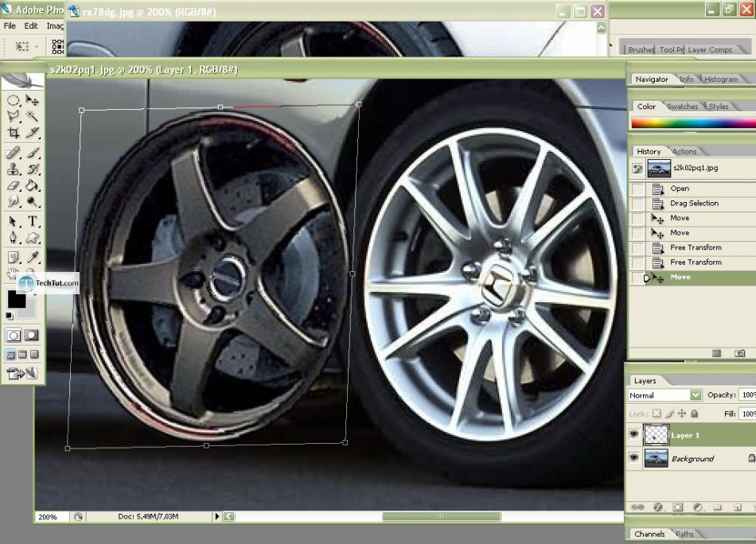
Task: Select the Path Selection arrow tool
Action: click(14, 222)
